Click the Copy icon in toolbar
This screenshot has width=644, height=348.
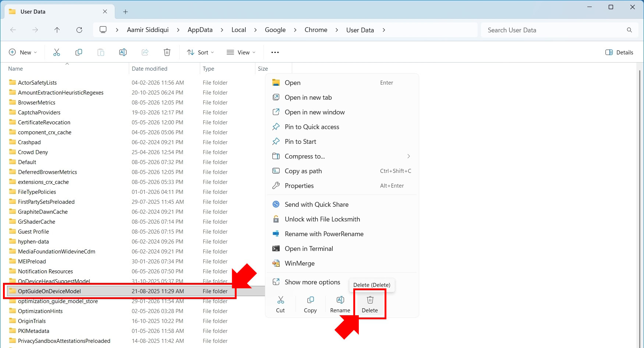pyautogui.click(x=79, y=52)
